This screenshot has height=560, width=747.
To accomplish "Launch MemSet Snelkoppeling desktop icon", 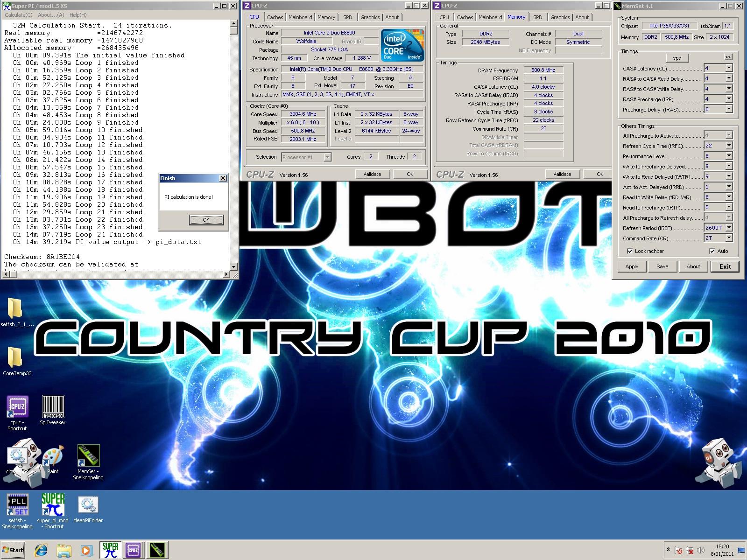I will [88, 455].
